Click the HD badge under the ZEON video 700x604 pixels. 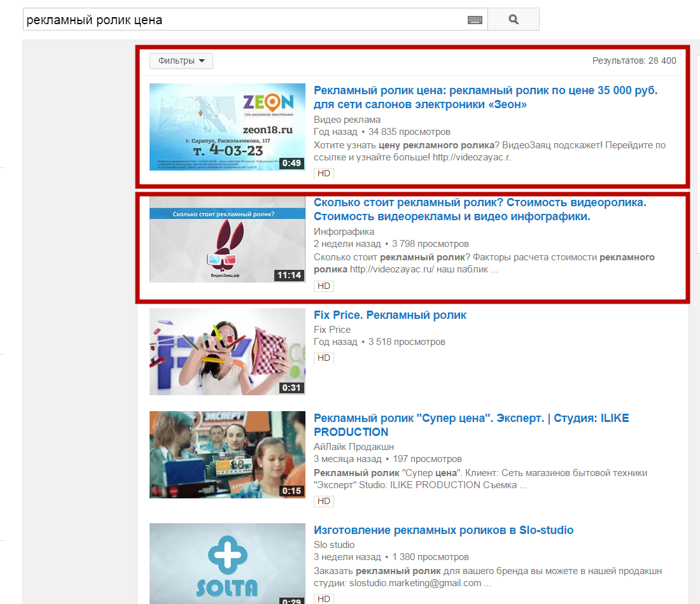(x=324, y=173)
